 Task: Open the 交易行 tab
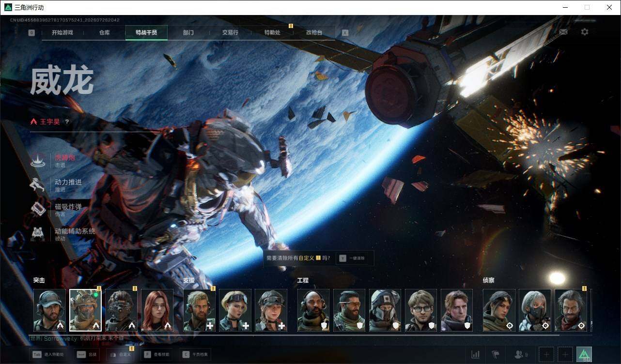click(x=230, y=32)
